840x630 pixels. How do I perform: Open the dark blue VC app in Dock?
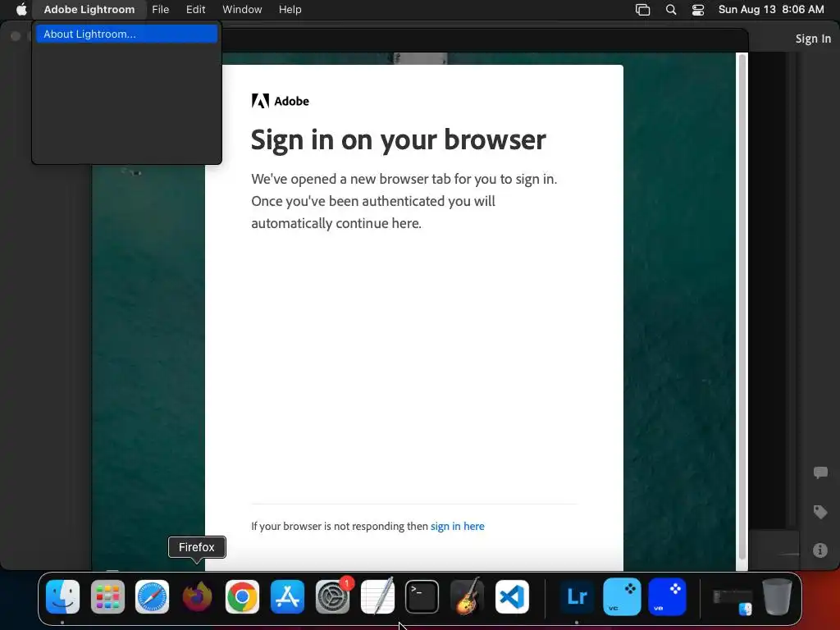click(667, 597)
